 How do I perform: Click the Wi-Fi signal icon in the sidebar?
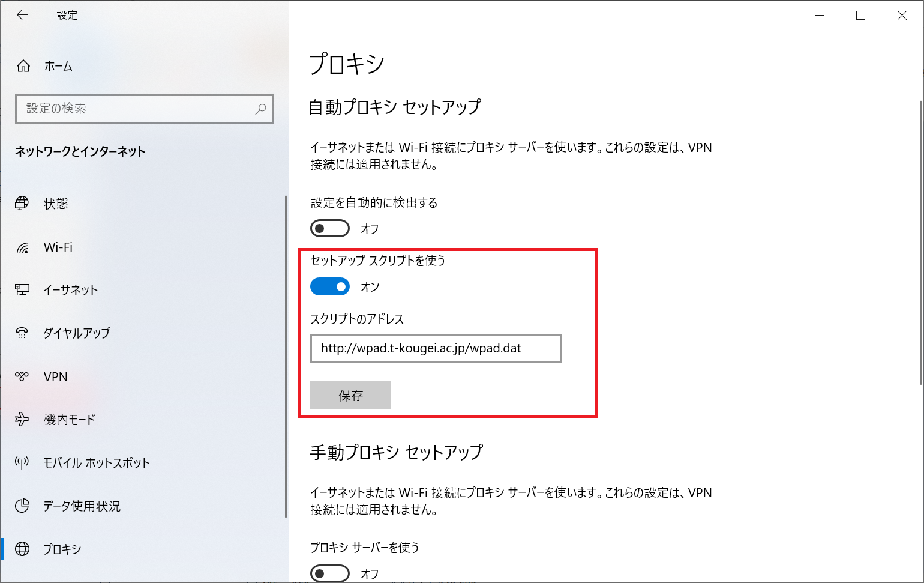click(x=22, y=247)
